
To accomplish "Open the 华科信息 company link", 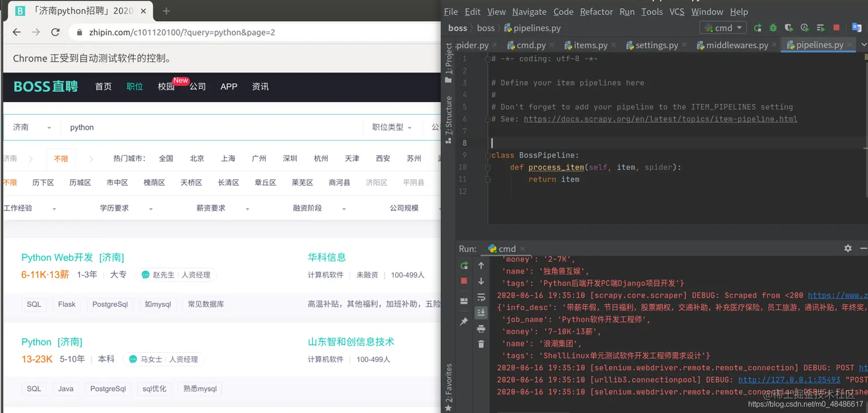I will [327, 258].
